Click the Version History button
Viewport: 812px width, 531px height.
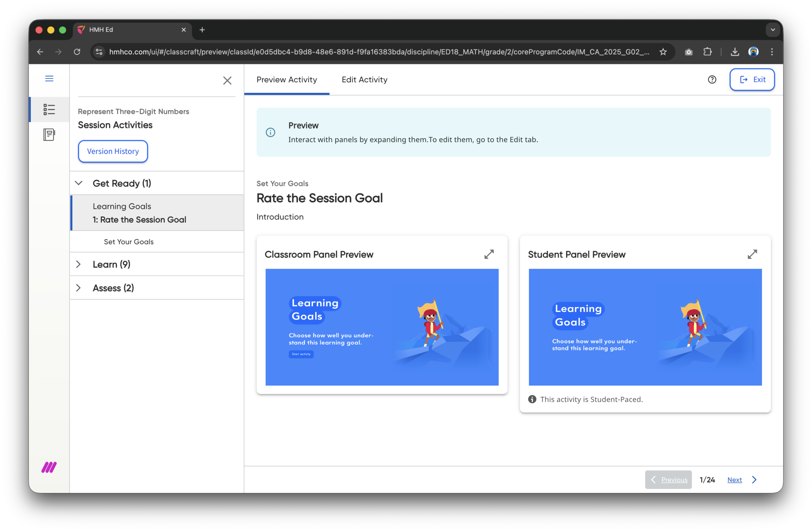point(113,152)
